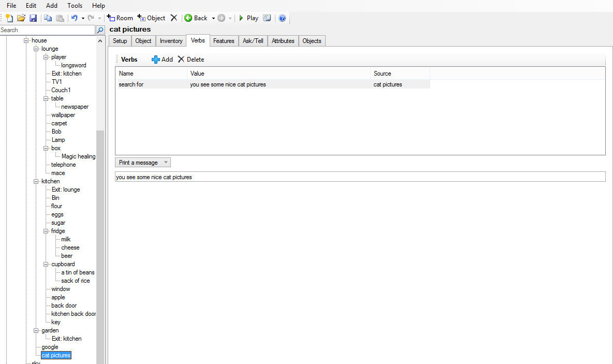Open the Help icon in the toolbar
The width and height of the screenshot is (613, 364).
click(282, 18)
